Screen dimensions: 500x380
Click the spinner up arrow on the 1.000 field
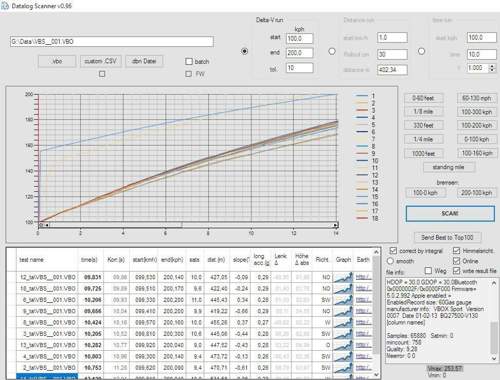(492, 66)
